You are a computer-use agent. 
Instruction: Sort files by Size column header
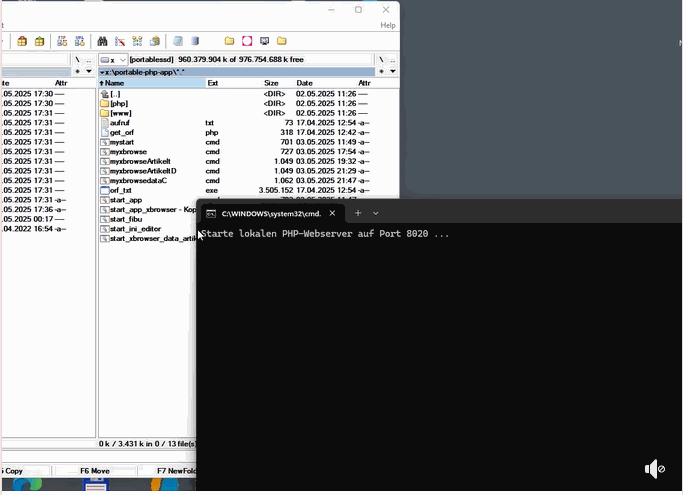(x=271, y=83)
